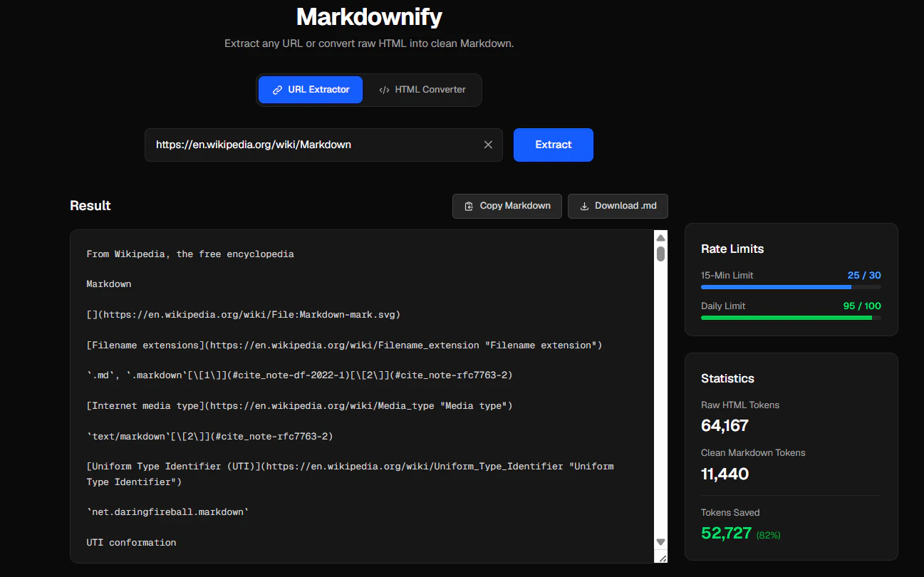
Task: Click the 25 / 30 limit value
Action: [864, 275]
